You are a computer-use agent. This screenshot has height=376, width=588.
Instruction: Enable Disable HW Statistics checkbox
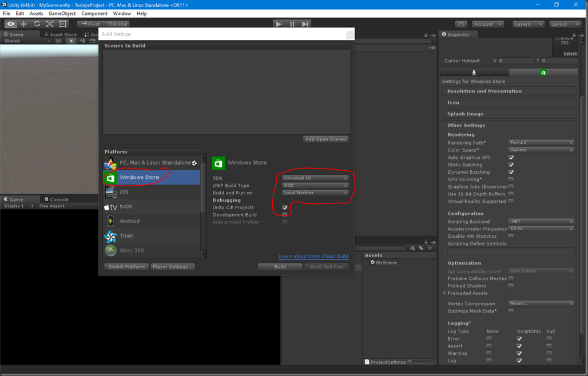[511, 237]
